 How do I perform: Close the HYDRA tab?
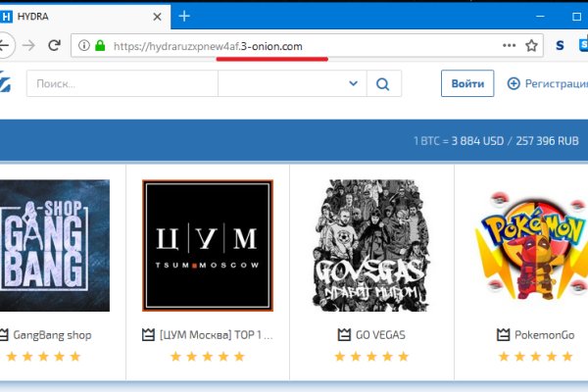coord(157,16)
